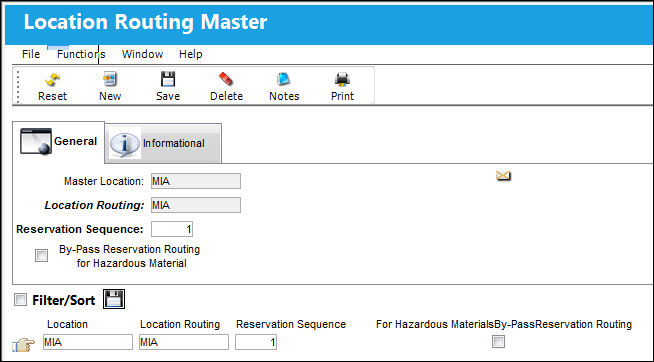Viewport: 654px width, 362px height.
Task: Click the Location Routing input field
Action: (196, 205)
